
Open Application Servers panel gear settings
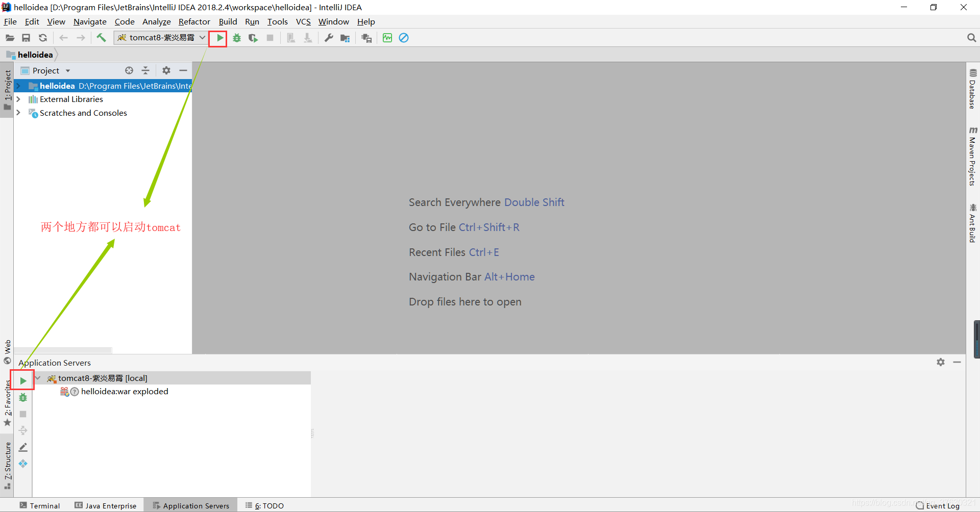(x=941, y=362)
